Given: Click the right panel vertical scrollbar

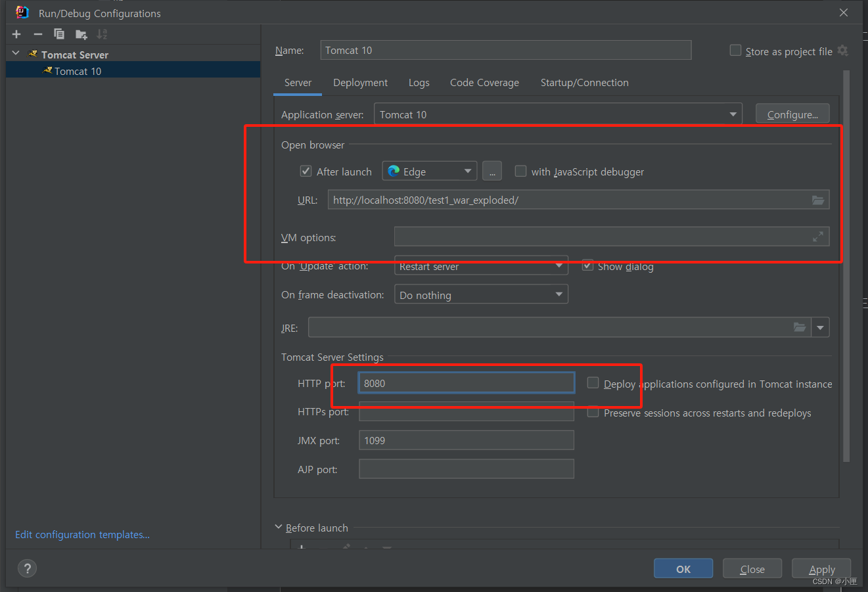Looking at the screenshot, I should pos(846,266).
